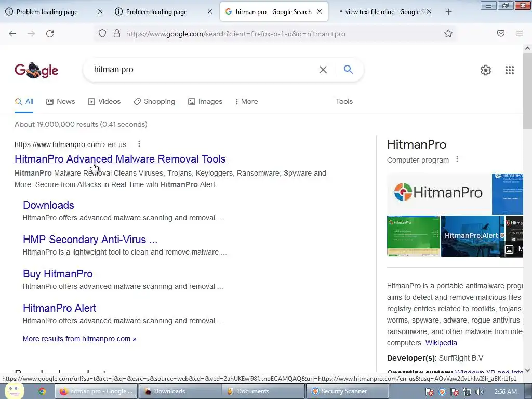Open the Firefox hamburger menu
This screenshot has width=532, height=399.
pos(520,33)
